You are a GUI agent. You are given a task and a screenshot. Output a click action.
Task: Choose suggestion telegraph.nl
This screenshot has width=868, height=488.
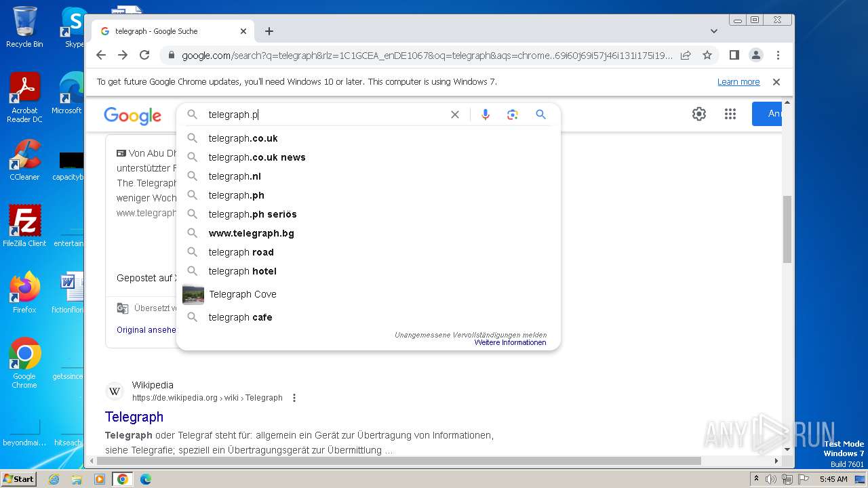368,176
